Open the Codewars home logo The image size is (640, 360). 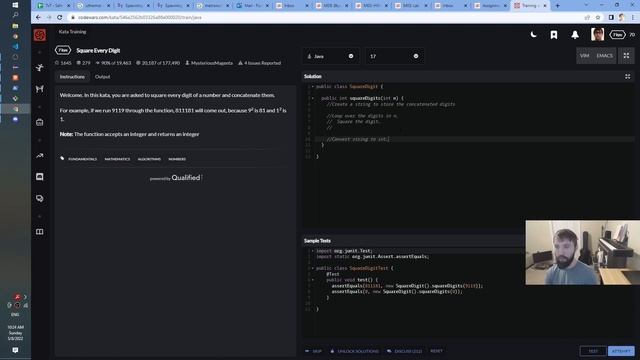click(x=40, y=35)
